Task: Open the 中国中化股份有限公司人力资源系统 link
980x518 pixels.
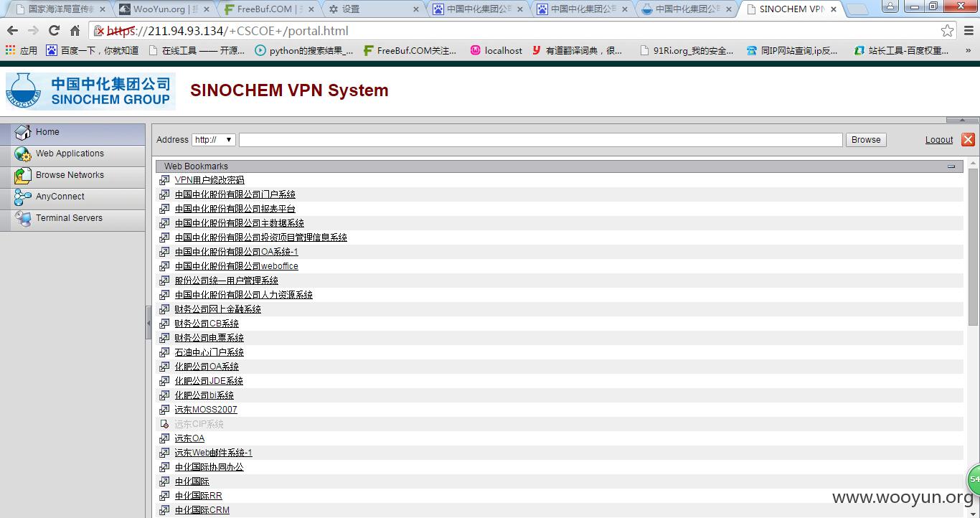Action: pos(244,295)
